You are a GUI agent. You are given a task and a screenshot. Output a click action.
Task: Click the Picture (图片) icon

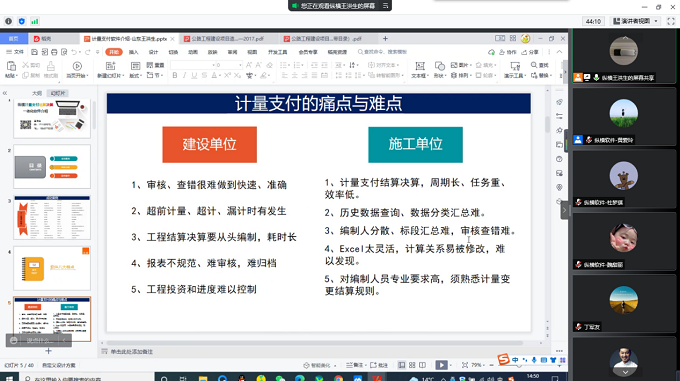[454, 65]
